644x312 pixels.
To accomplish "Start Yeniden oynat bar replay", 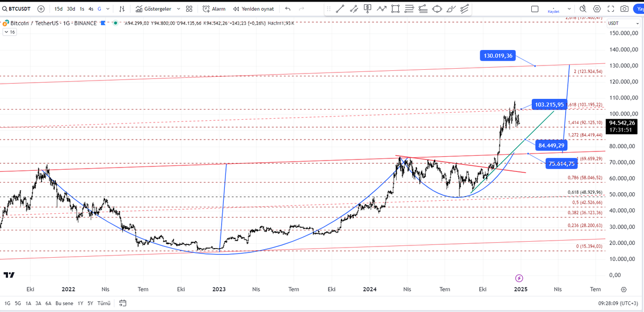I will click(253, 9).
